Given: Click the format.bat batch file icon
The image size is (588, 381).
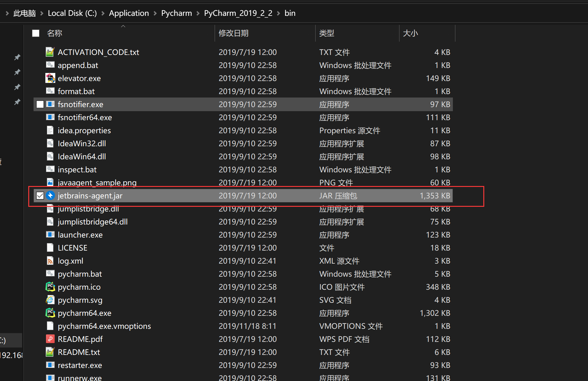Looking at the screenshot, I should coord(50,91).
